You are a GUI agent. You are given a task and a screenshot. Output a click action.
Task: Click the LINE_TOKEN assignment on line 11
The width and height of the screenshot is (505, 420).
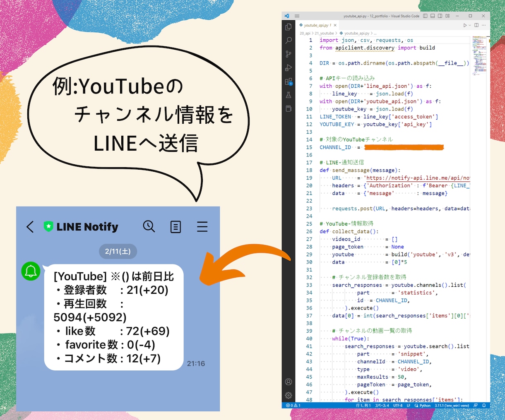379,117
